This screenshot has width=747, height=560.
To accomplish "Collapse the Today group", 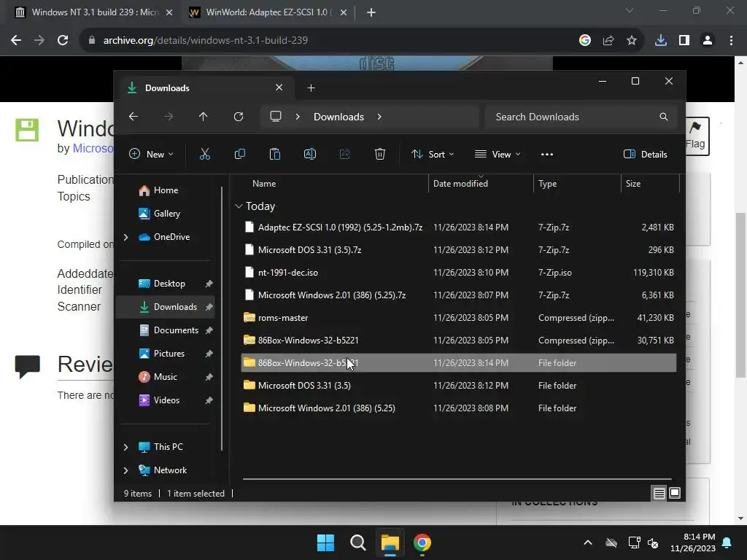I will 239,206.
